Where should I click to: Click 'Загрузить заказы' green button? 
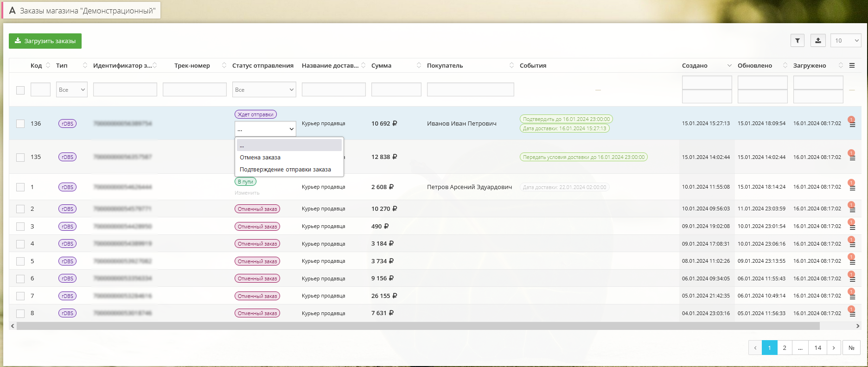tap(45, 41)
